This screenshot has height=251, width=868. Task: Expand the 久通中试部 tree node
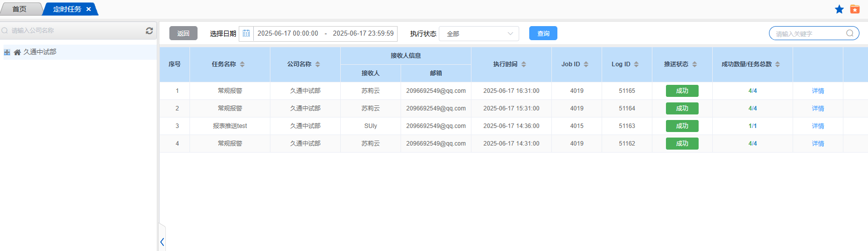7,52
